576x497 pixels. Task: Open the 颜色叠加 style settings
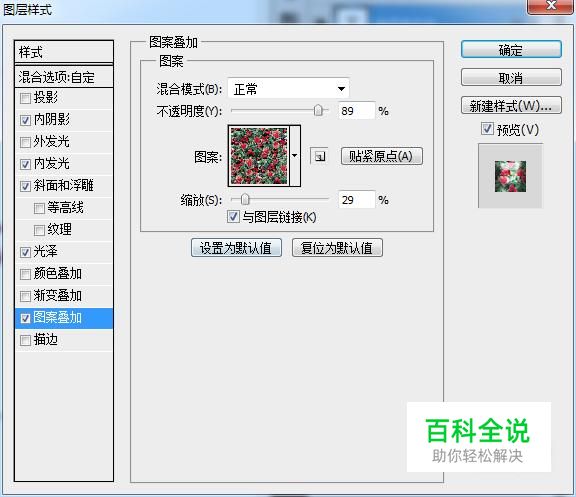pyautogui.click(x=58, y=274)
